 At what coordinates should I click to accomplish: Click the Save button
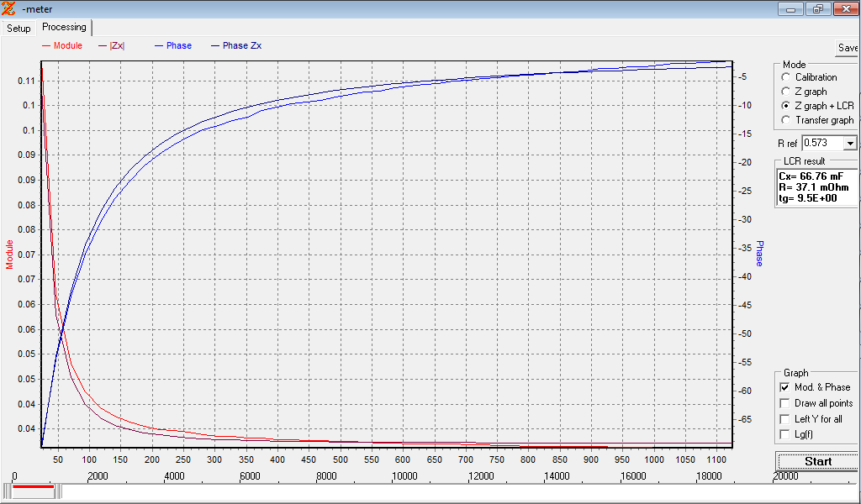coord(848,48)
